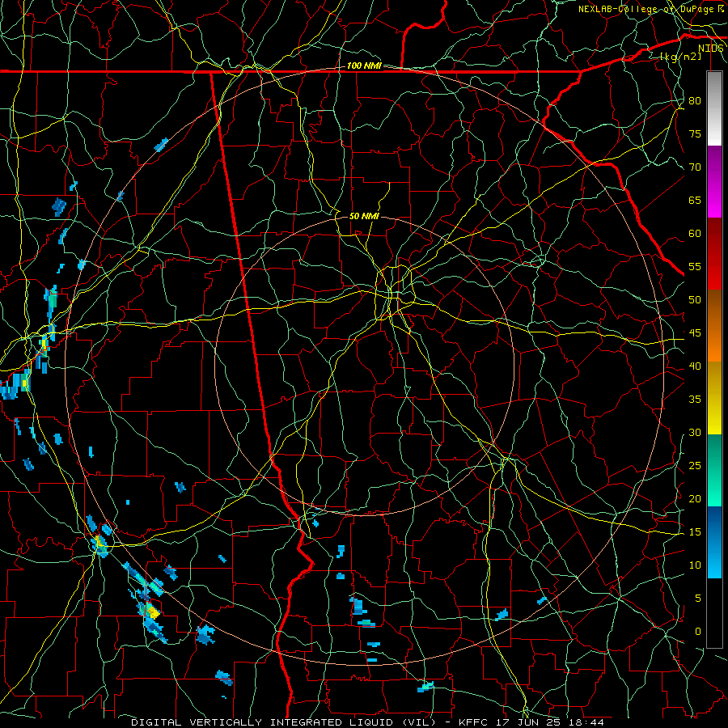The height and width of the screenshot is (728, 728).
Task: Click the 15 value on the scale
Action: click(x=695, y=532)
